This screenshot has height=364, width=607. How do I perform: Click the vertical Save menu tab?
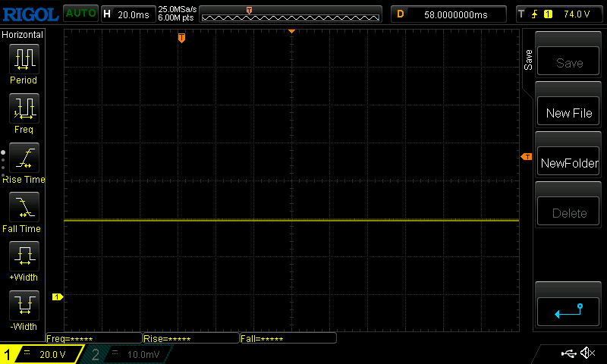(x=528, y=60)
